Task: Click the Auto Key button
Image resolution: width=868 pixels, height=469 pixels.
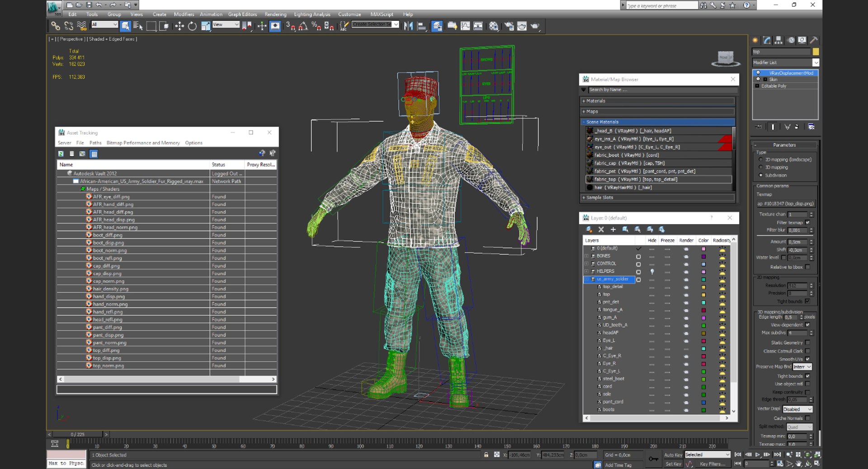Action: pos(673,455)
